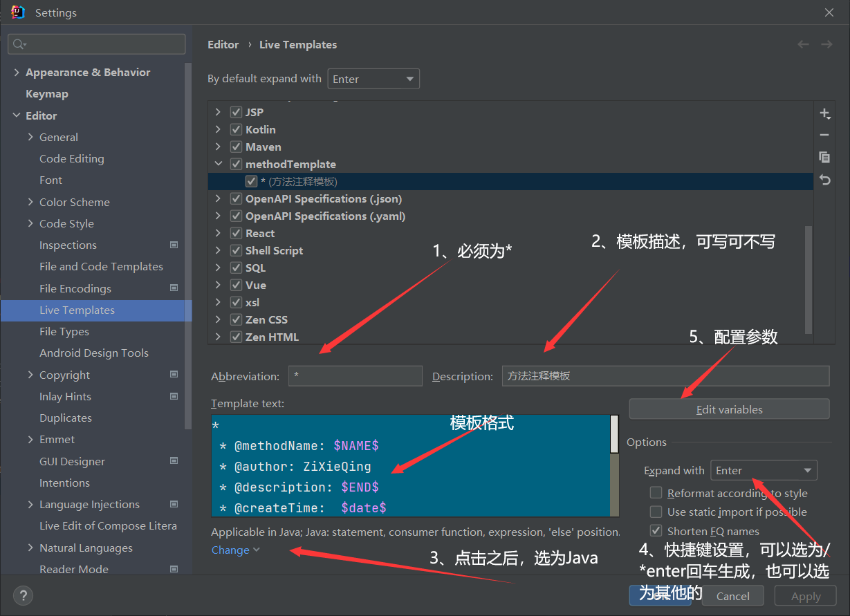Click the settings tree vertical scrollbar
Screen dimensions: 850x616
click(188, 246)
